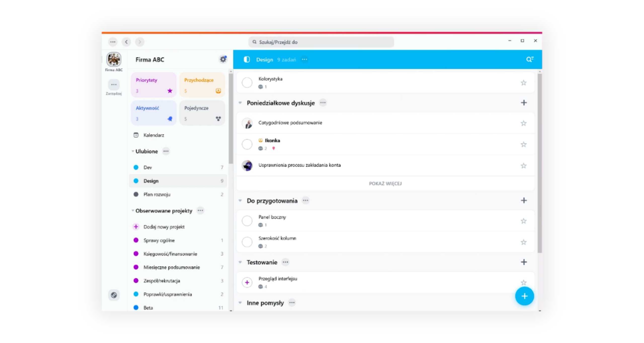Open Przychodzące card
Screen dimensions: 644x343
click(x=202, y=85)
